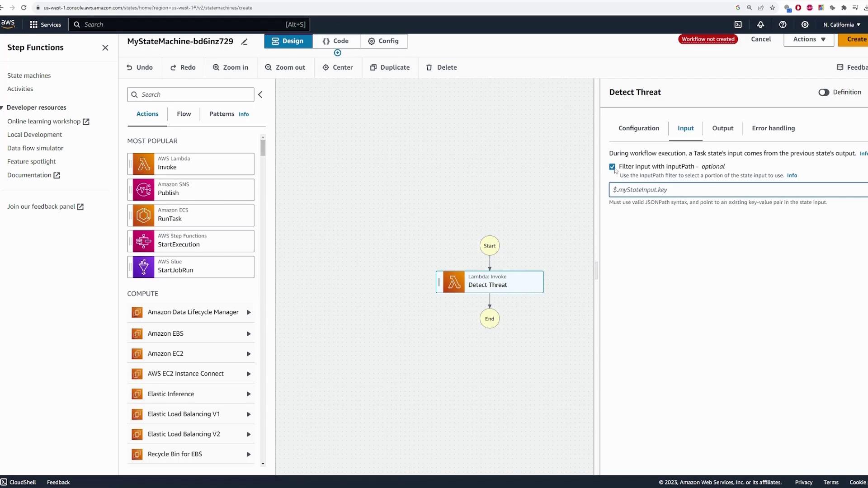
Task: Uncheck Filter input with InputPath checkbox
Action: 612,167
